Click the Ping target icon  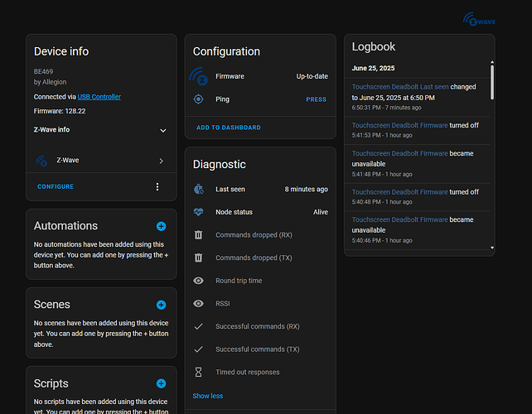click(199, 99)
